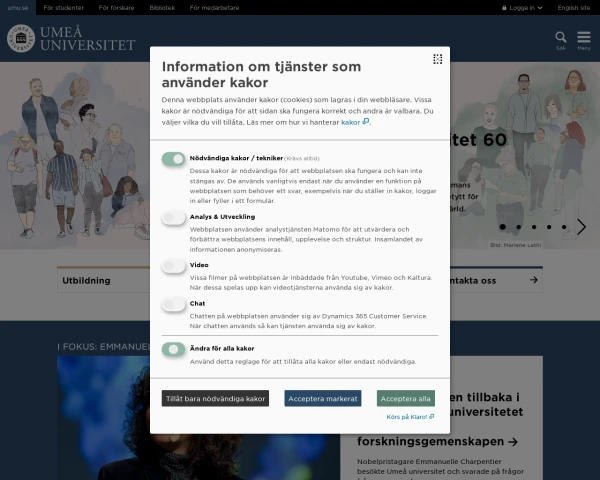This screenshot has height=480, width=600.
Task: Enable the Video cookies switch
Action: (173, 266)
